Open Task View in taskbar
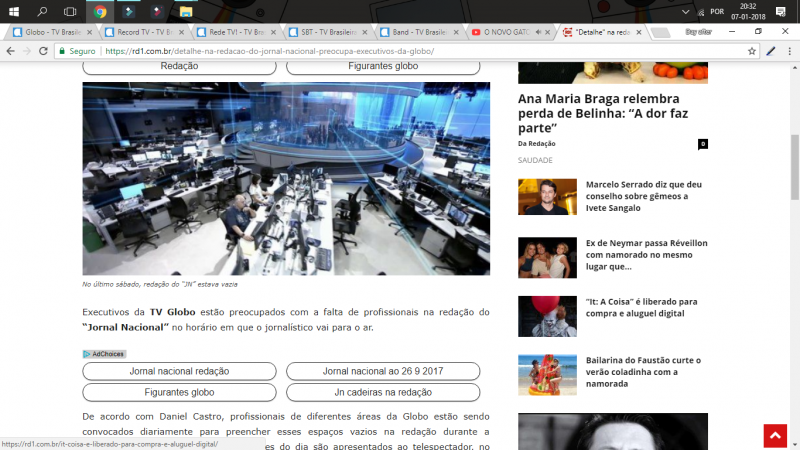800x450 pixels. 70,11
